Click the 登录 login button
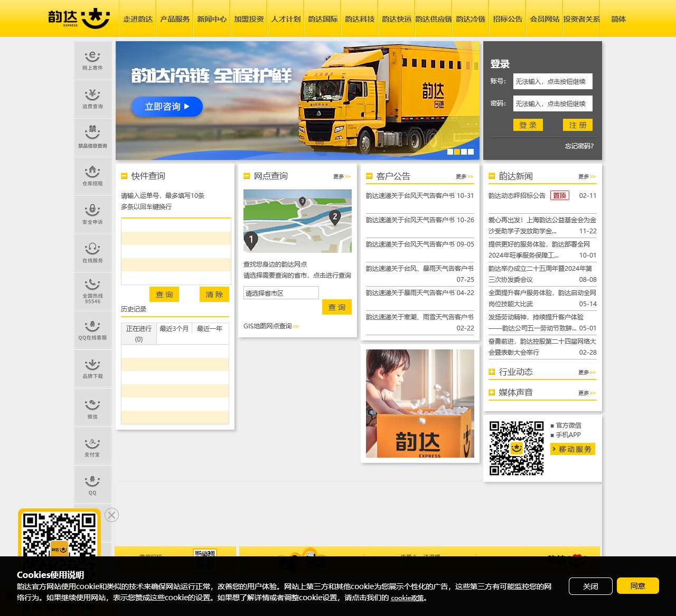Image resolution: width=676 pixels, height=616 pixels. 528,125
